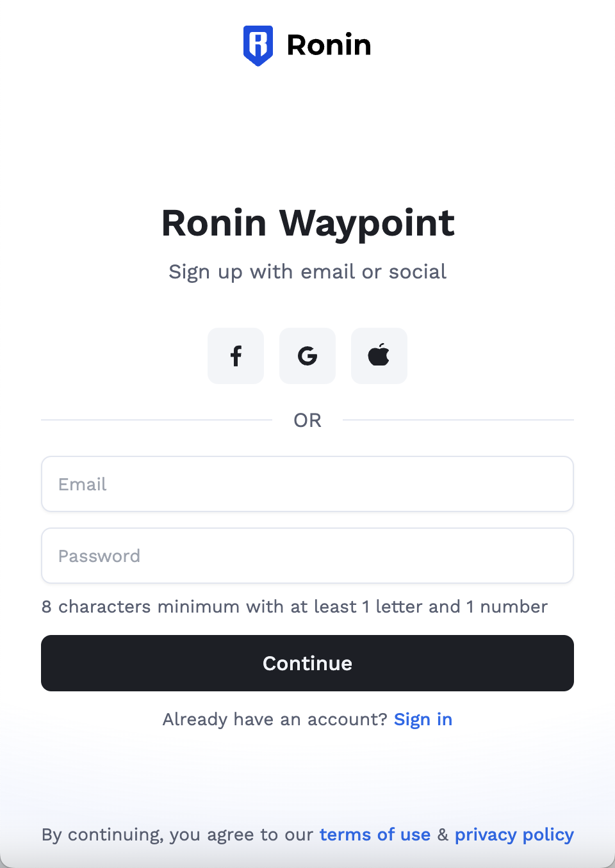Click the black Continue button
The height and width of the screenshot is (868, 615).
tap(307, 663)
